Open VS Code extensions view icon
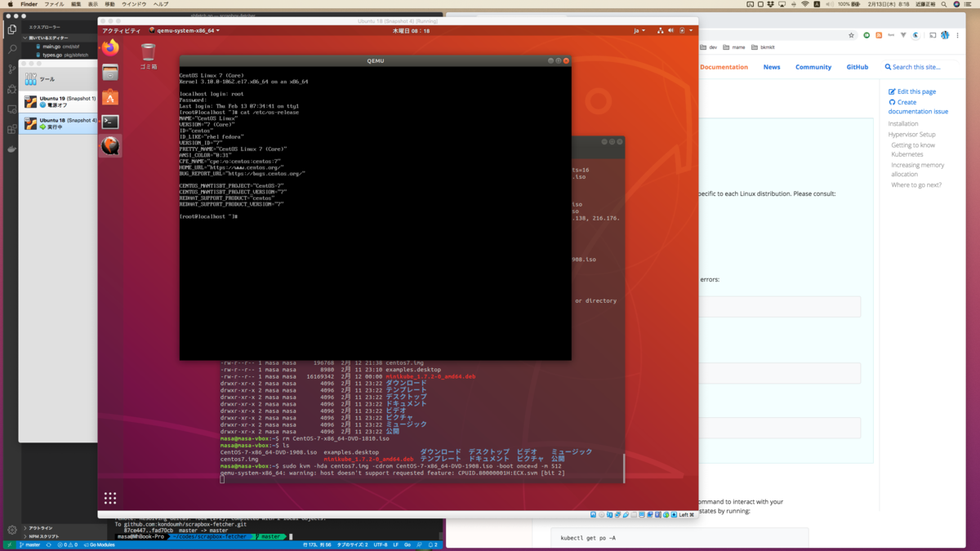 click(11, 129)
